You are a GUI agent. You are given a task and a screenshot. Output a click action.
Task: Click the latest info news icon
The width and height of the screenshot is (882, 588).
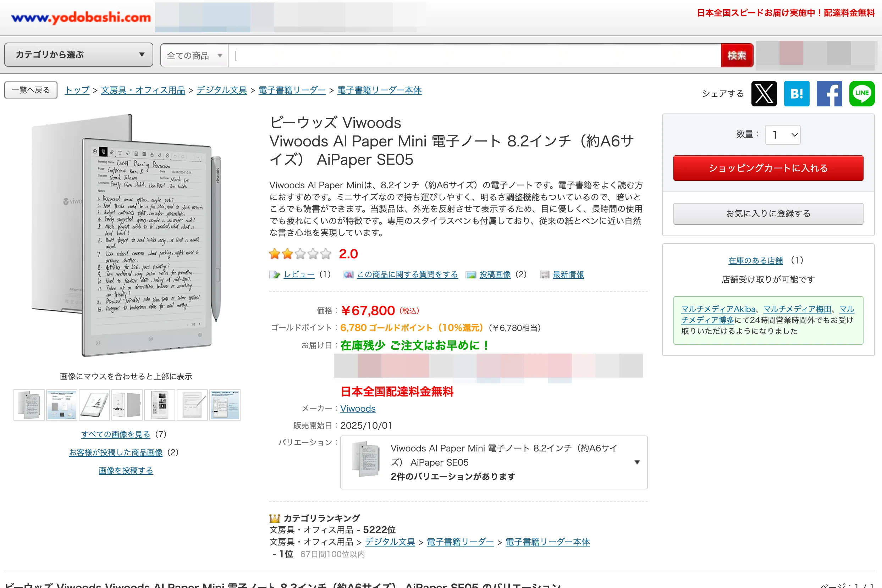pyautogui.click(x=544, y=275)
